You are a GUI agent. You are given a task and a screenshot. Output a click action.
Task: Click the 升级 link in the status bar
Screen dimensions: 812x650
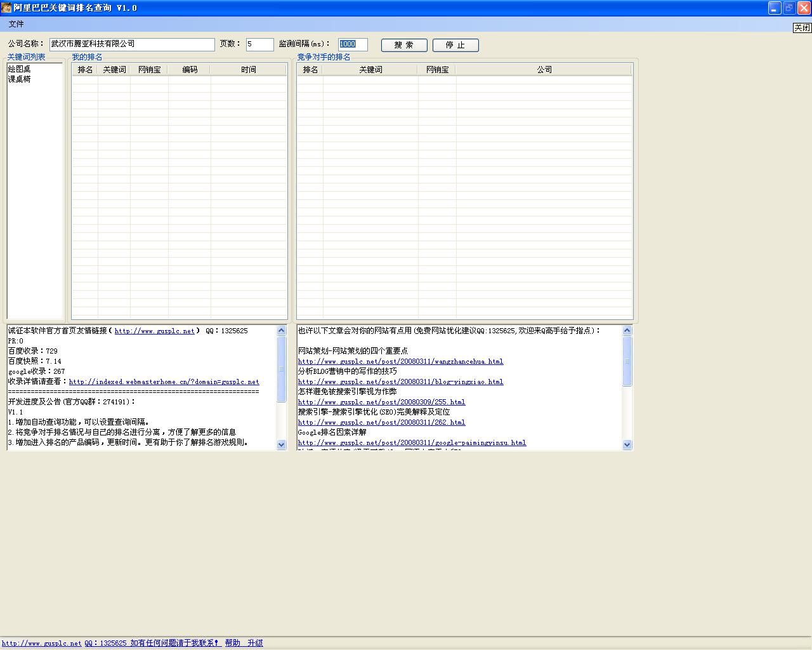pyautogui.click(x=256, y=644)
